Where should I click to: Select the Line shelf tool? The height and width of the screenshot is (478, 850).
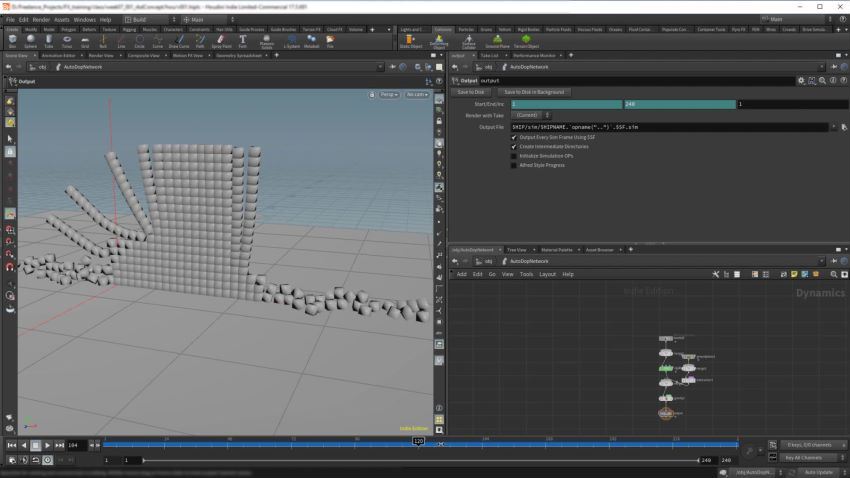pyautogui.click(x=121, y=41)
